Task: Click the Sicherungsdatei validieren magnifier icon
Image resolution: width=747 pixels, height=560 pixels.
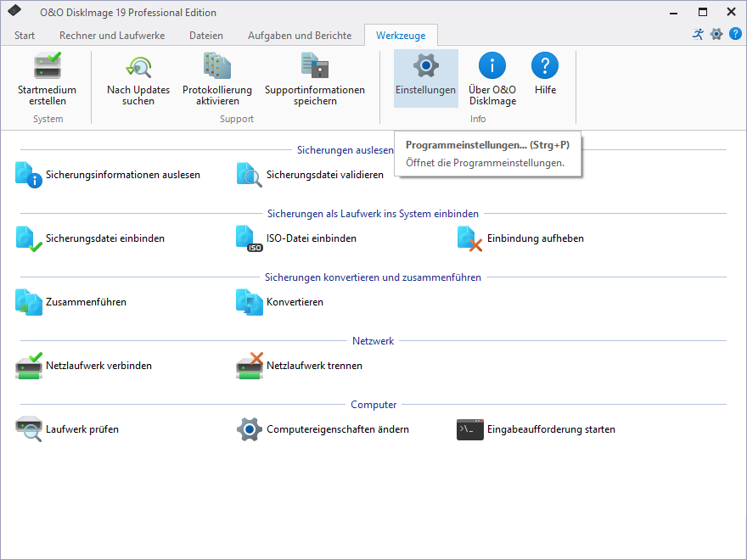Action: point(250,175)
